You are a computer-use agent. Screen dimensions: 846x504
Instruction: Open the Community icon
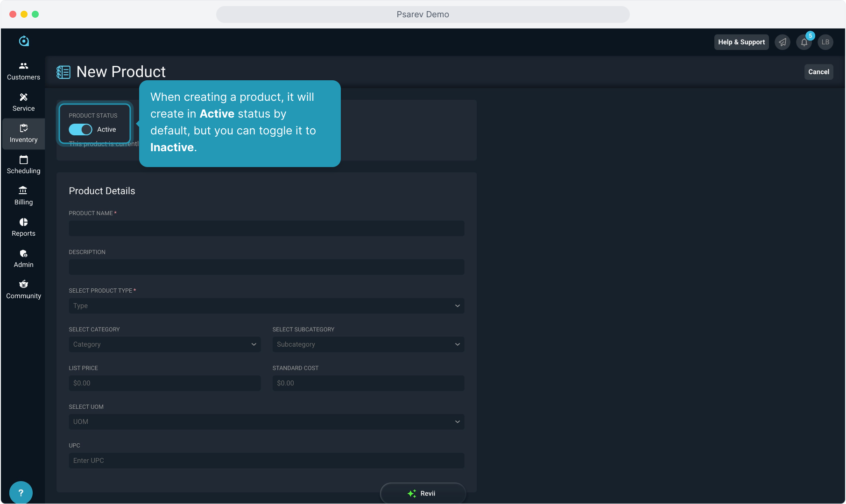23,284
